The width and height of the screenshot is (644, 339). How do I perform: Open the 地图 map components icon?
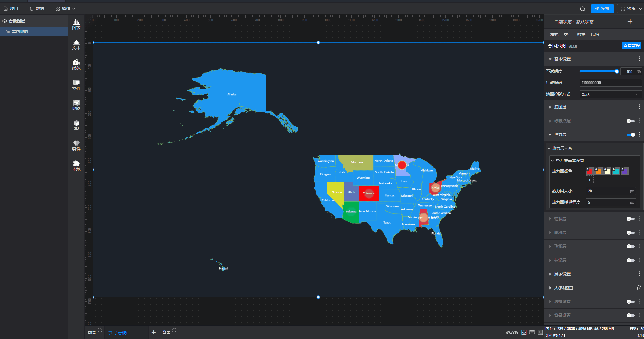coord(76,105)
